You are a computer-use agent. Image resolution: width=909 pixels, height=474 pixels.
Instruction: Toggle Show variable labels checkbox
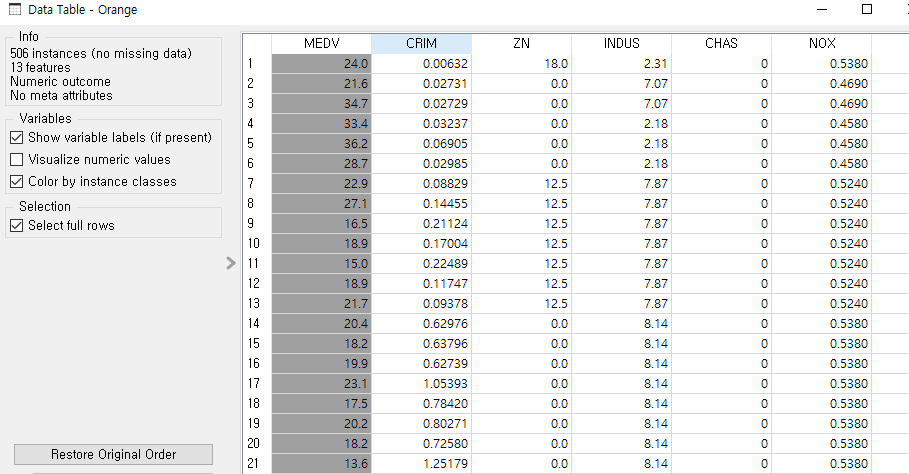(16, 137)
